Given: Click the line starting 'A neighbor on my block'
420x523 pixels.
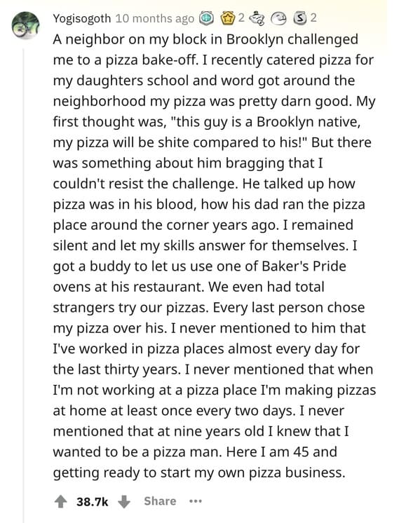Looking at the screenshot, I should (205, 39).
